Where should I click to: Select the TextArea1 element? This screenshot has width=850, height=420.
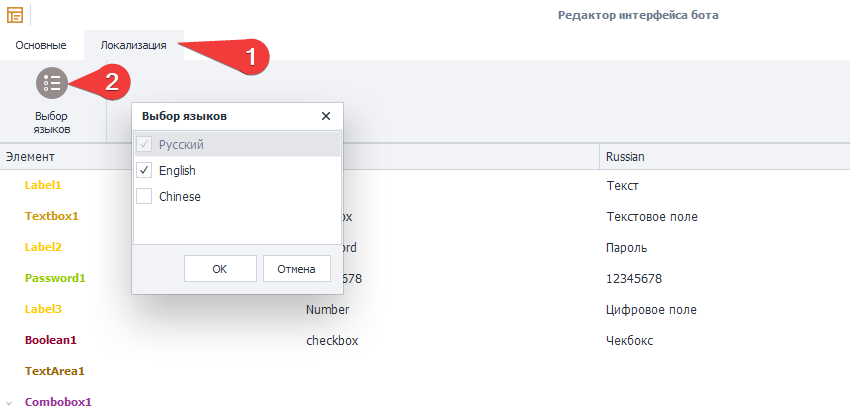[55, 372]
